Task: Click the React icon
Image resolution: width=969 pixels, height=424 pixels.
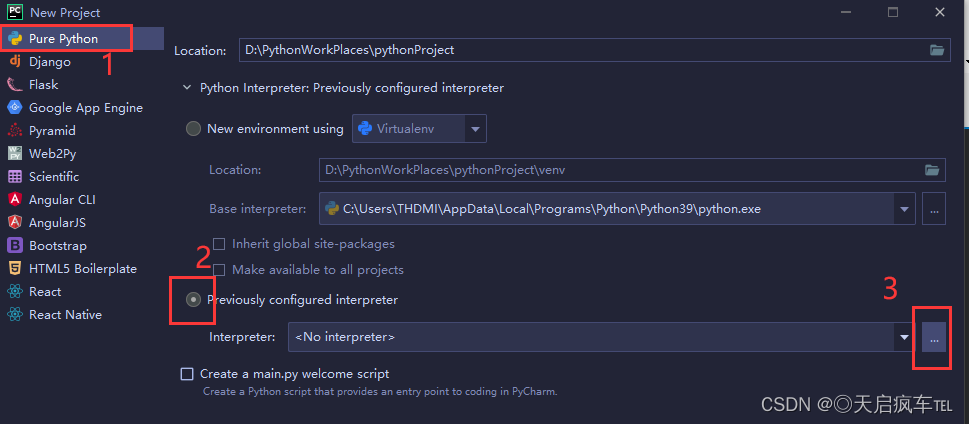Action: [x=15, y=292]
